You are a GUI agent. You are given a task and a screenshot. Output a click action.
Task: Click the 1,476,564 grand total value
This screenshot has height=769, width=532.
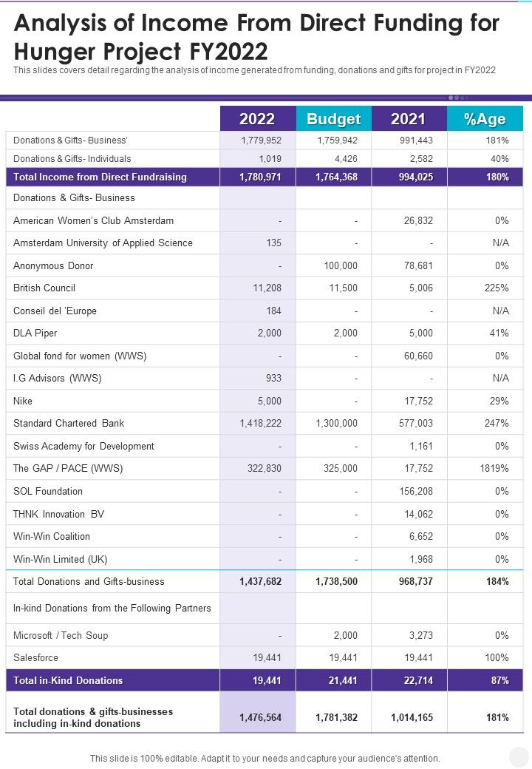pos(261,717)
